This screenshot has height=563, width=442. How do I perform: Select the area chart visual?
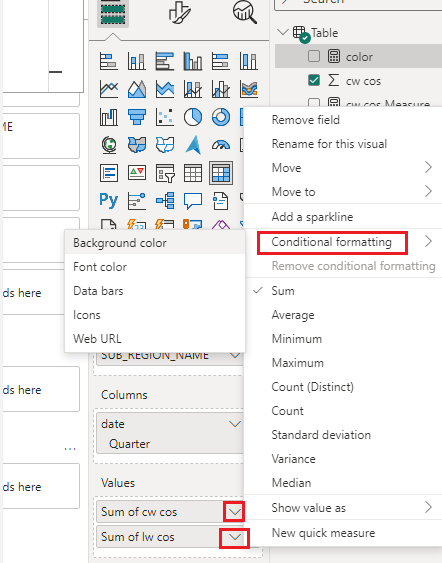point(137,89)
